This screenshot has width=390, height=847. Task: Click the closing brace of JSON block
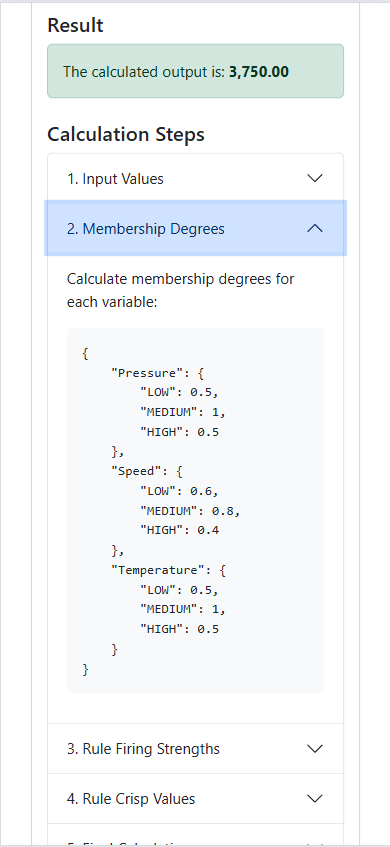point(85,669)
